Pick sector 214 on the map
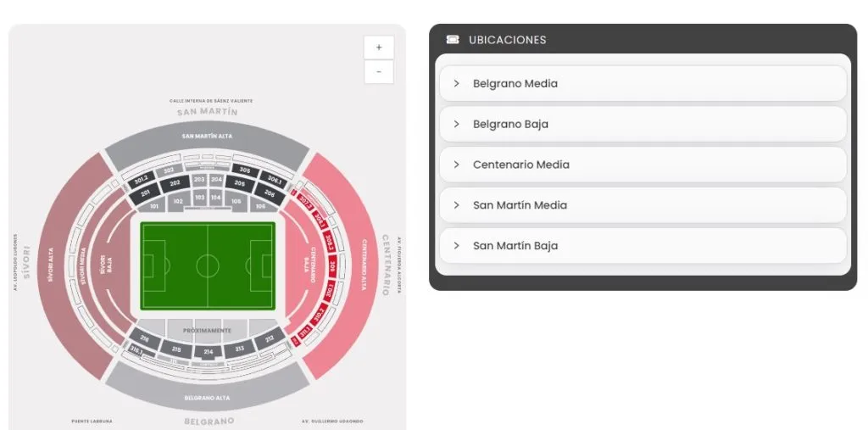 click(208, 351)
